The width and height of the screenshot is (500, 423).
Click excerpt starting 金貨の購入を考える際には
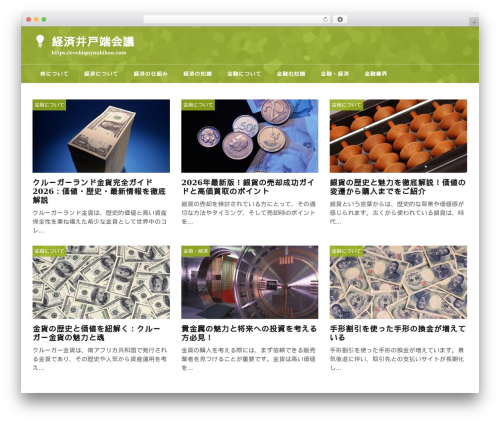tap(248, 359)
